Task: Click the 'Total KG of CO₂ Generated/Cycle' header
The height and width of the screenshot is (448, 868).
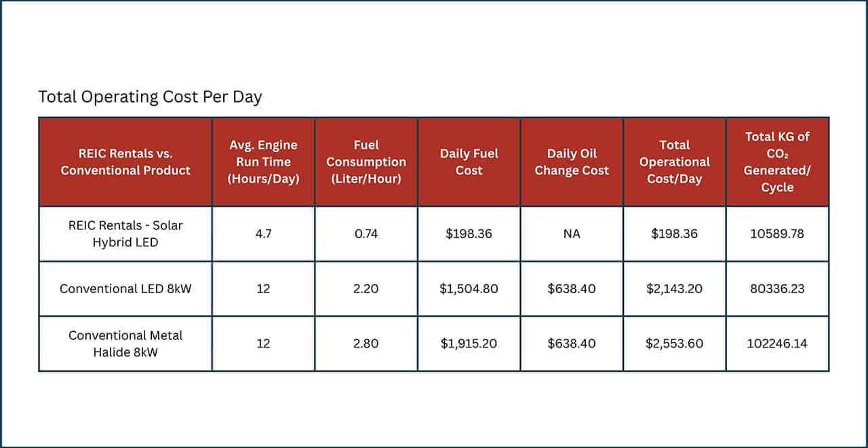Action: click(x=777, y=162)
